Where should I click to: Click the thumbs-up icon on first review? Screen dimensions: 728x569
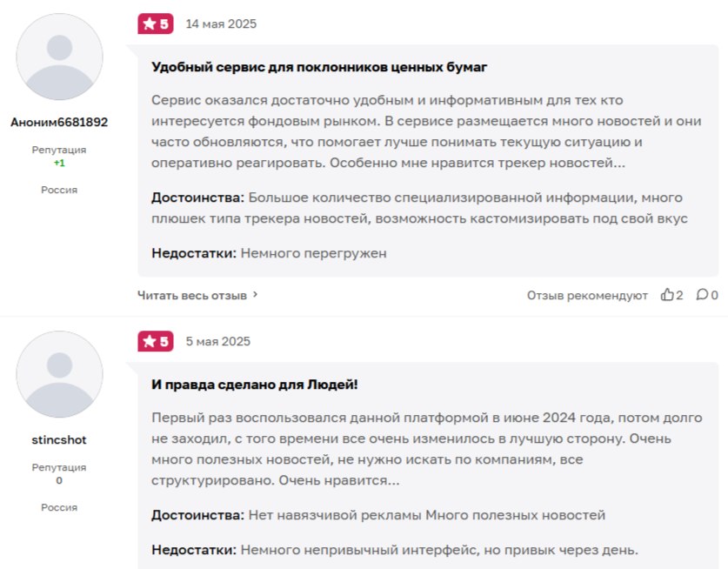coord(667,295)
